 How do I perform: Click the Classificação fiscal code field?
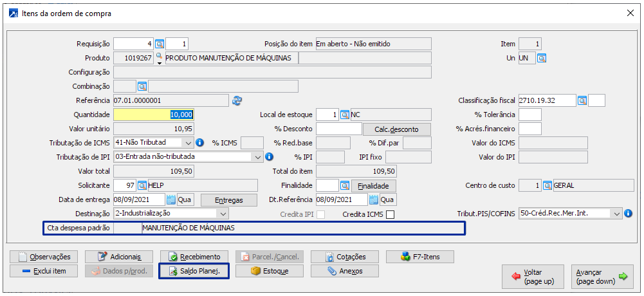pos(547,100)
